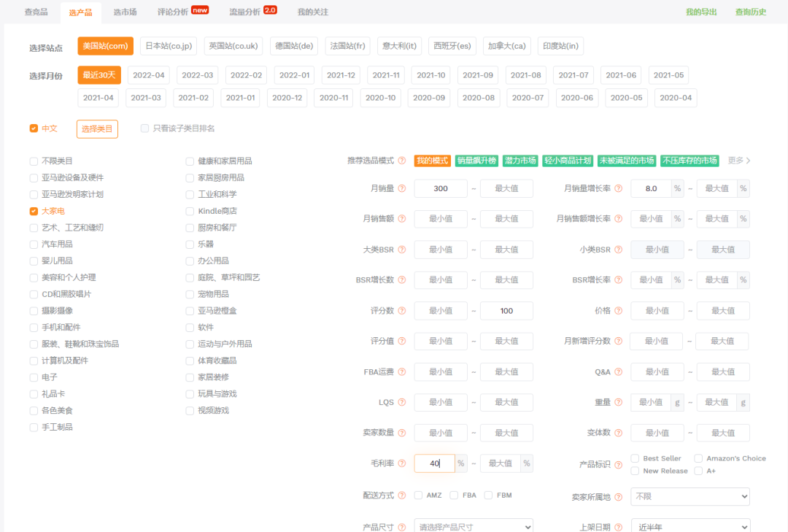Screen dimensions: 788x532
Task: Expand 更多 recommended modes
Action: point(738,161)
